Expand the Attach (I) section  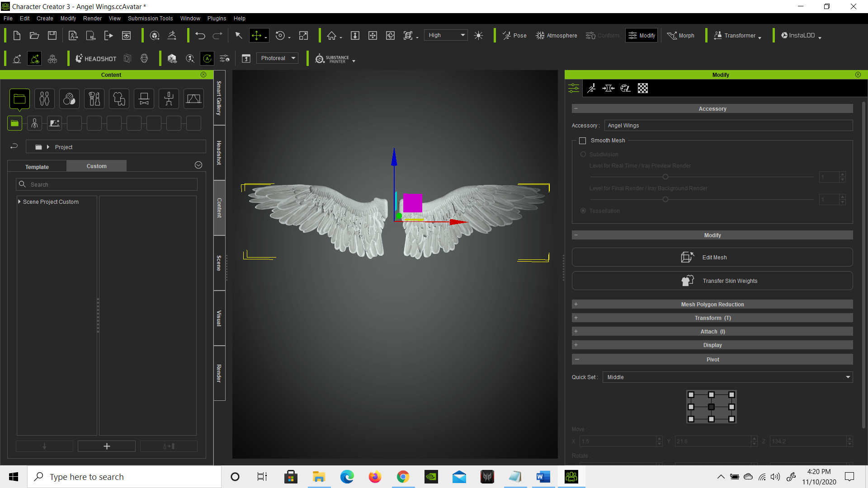(x=712, y=332)
